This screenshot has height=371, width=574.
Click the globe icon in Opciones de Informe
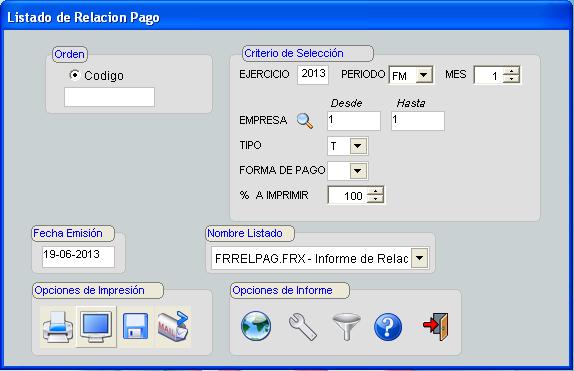tap(256, 326)
